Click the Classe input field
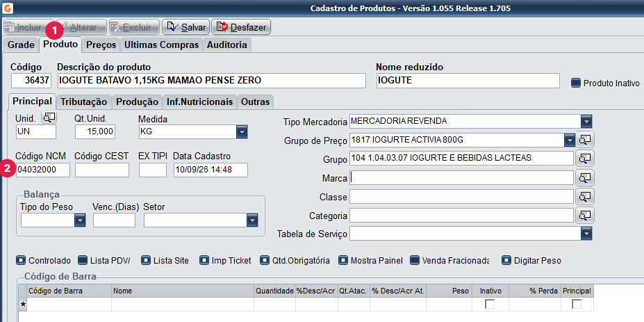The image size is (644, 322). pos(462,197)
